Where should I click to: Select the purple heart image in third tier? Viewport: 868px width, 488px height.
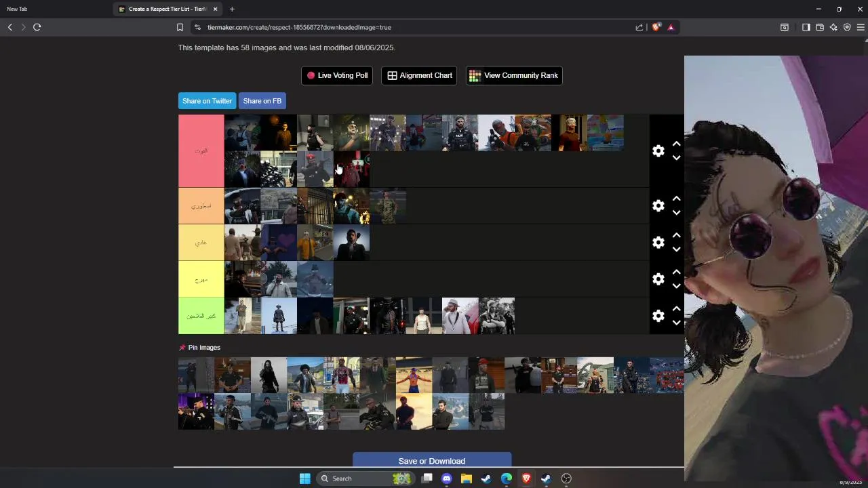pos(279,242)
